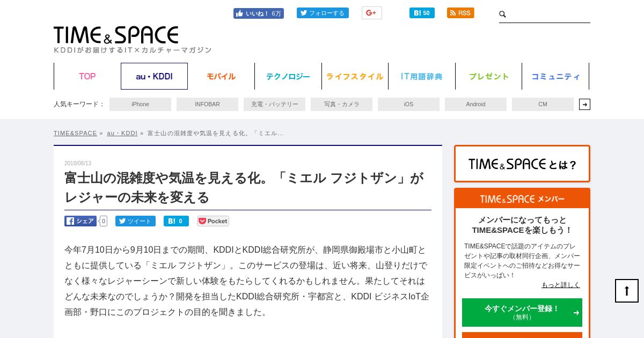This screenshot has width=644, height=338.
Task: Click the Google+ button in header
Action: pos(371,13)
